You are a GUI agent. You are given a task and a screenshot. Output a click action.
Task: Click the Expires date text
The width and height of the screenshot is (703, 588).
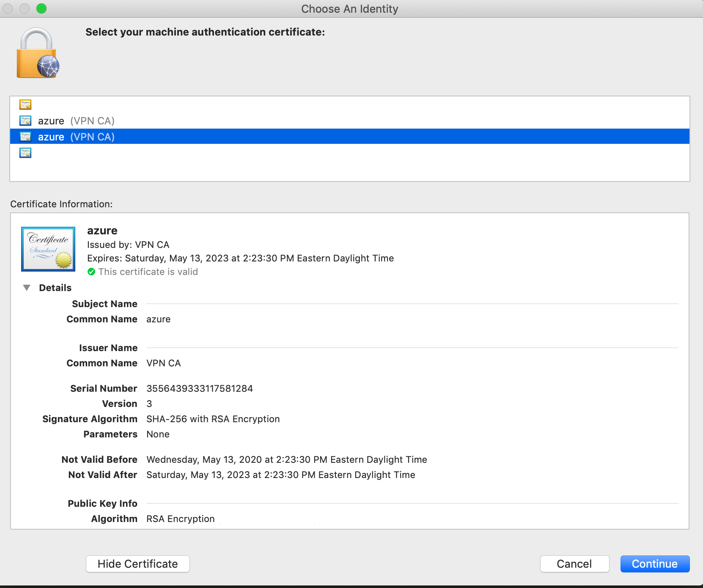(x=240, y=258)
